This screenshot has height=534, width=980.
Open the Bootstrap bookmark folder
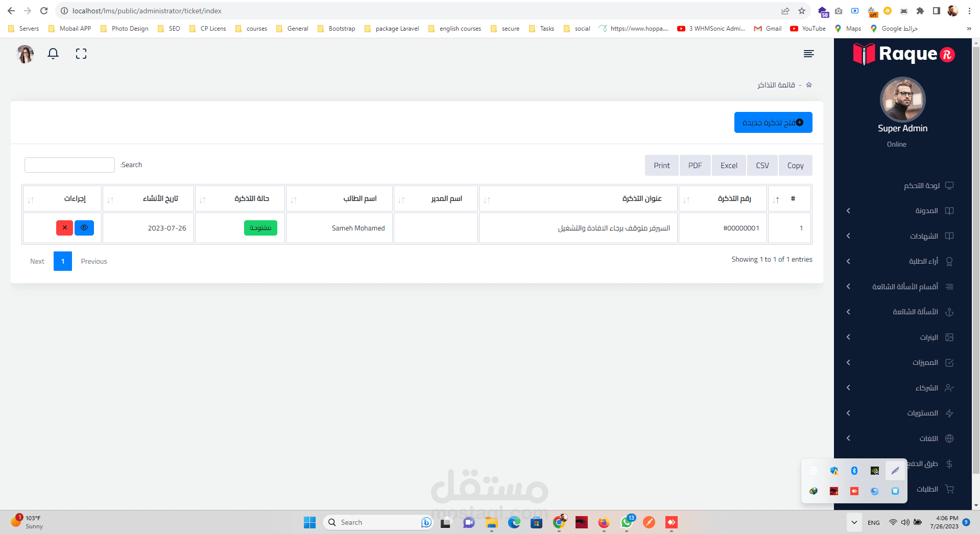point(337,29)
